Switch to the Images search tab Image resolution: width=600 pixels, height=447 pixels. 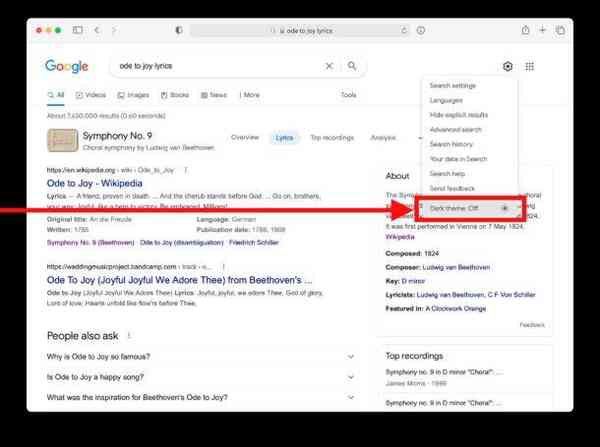tap(133, 95)
